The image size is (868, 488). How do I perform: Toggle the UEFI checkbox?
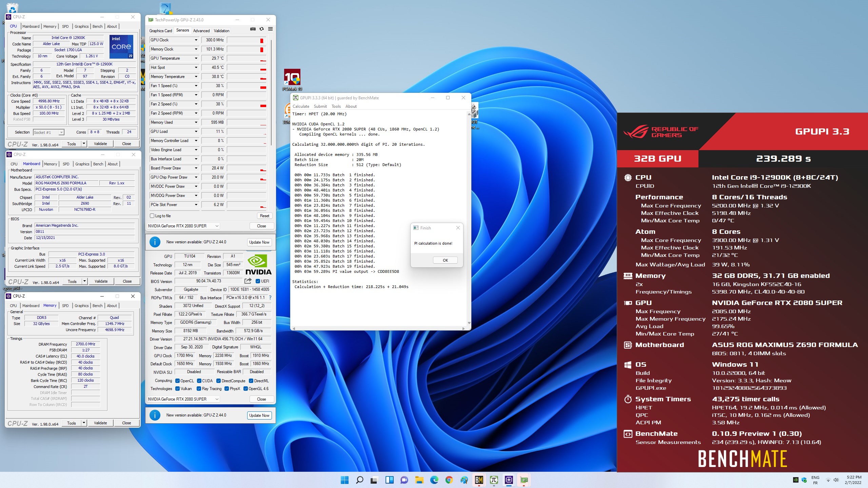tap(258, 281)
